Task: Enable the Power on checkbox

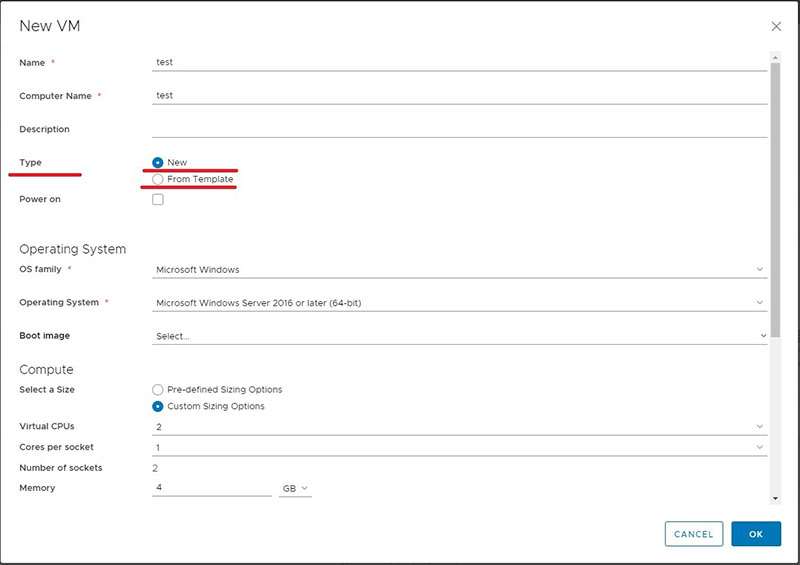Action: tap(158, 199)
